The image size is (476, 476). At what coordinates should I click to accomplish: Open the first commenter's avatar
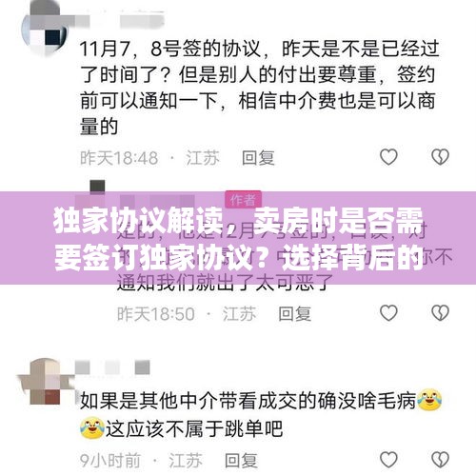45,30
